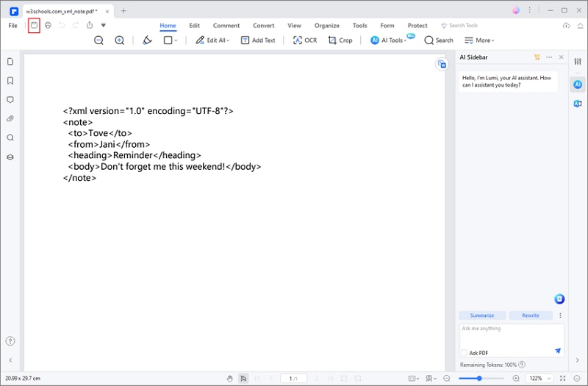Close the w3schools.com_xml_note.pdf tab

(x=107, y=12)
